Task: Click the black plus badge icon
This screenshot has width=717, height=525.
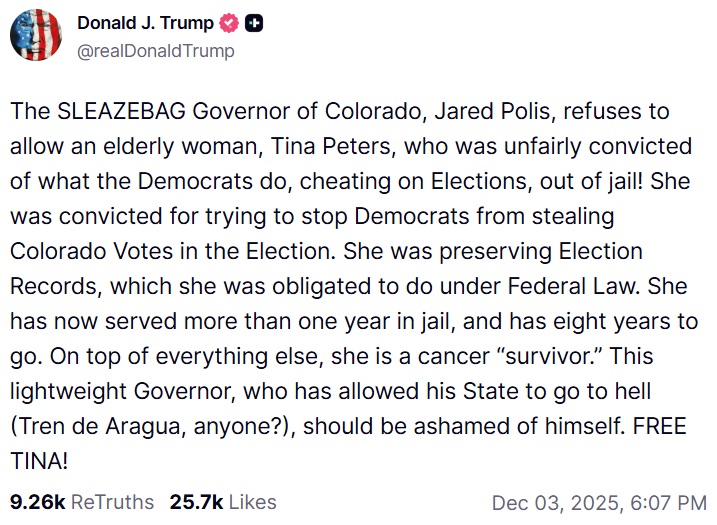Action: (254, 23)
